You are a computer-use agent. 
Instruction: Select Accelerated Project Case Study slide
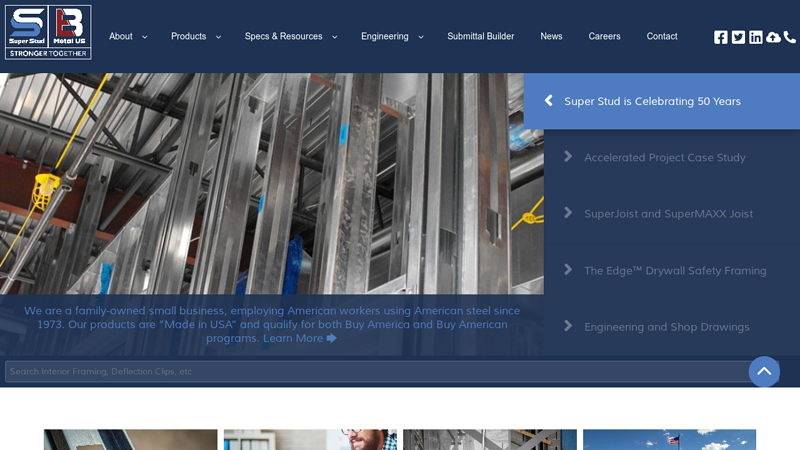click(x=664, y=158)
